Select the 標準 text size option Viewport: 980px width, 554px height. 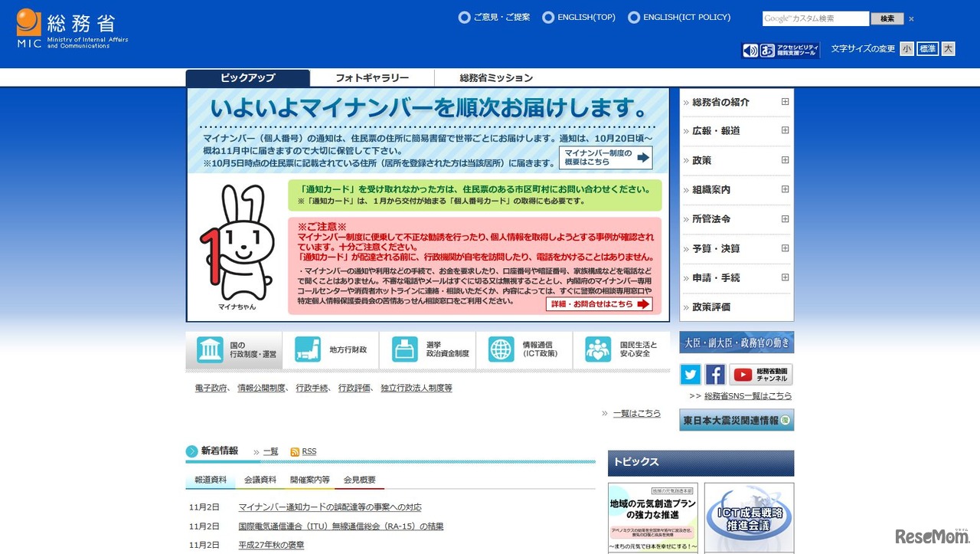[x=927, y=48]
